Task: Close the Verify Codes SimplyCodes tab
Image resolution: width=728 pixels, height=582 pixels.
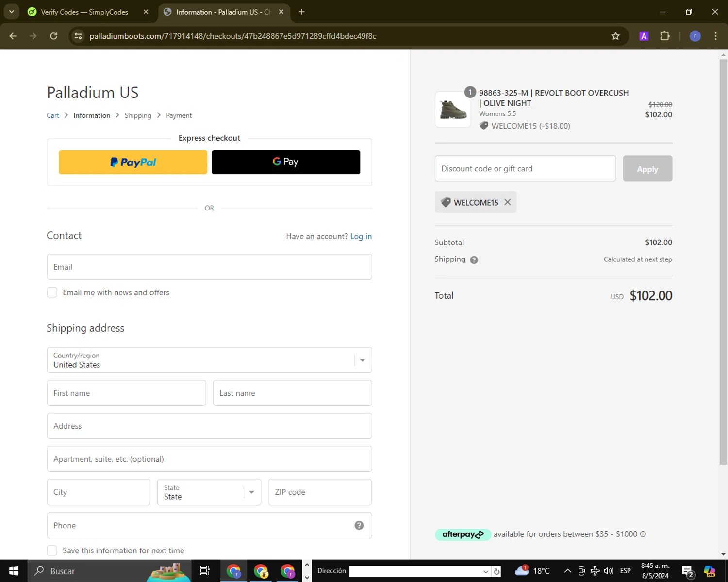Action: [146, 12]
